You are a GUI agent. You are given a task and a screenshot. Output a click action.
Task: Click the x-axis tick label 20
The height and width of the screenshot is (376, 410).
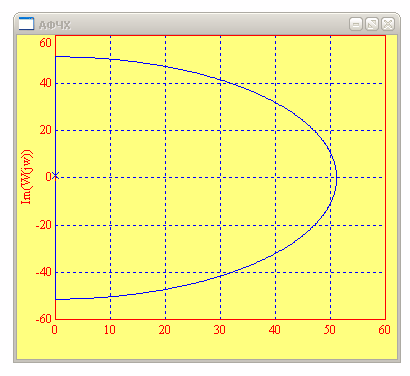click(x=164, y=330)
